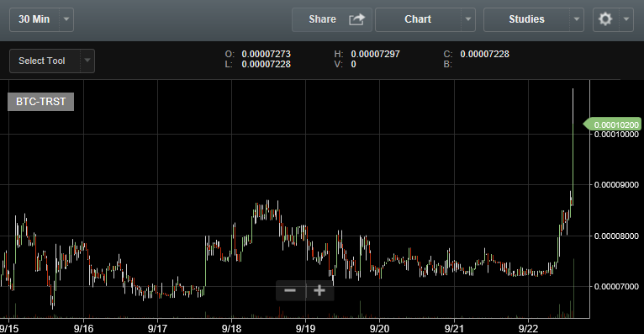The height and width of the screenshot is (334, 644).
Task: Click the 9/15 date axis label
Action: (9, 329)
